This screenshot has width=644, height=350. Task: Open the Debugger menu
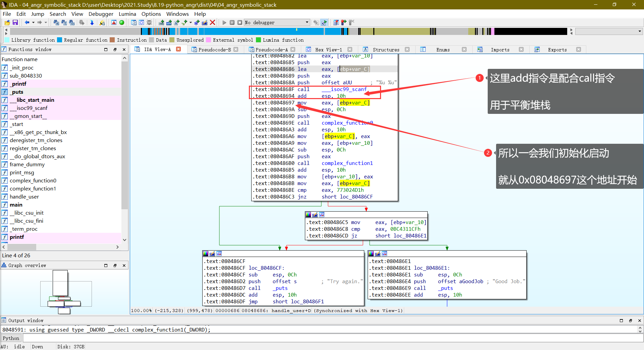click(x=101, y=14)
